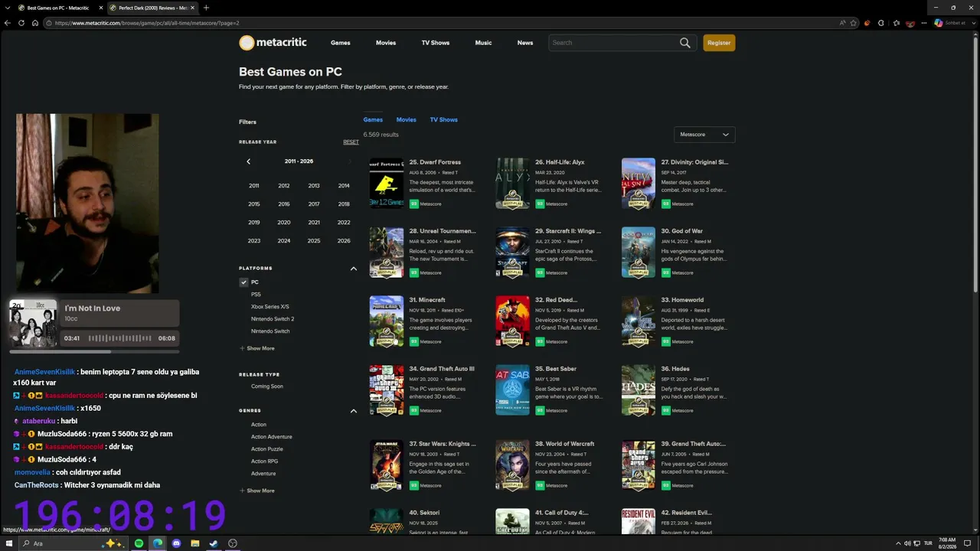Open the News menu in the header
Image resolution: width=980 pixels, height=551 pixels.
(525, 43)
